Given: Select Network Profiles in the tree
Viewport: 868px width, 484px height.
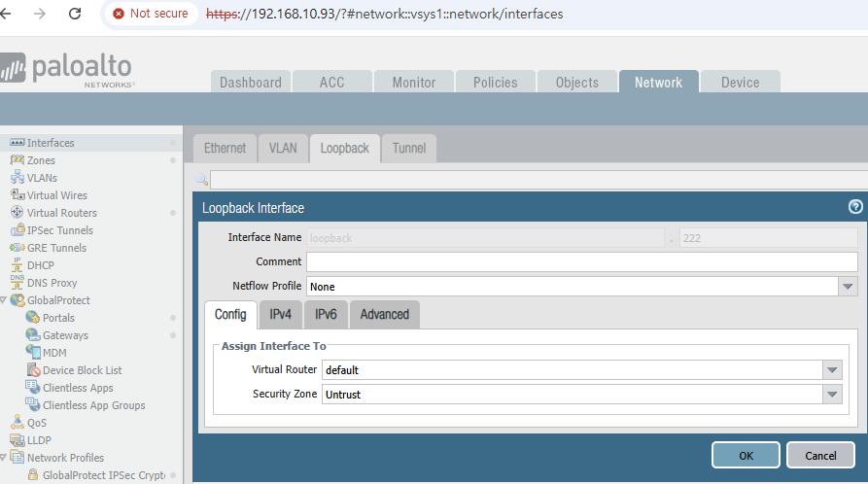Looking at the screenshot, I should pos(65,458).
